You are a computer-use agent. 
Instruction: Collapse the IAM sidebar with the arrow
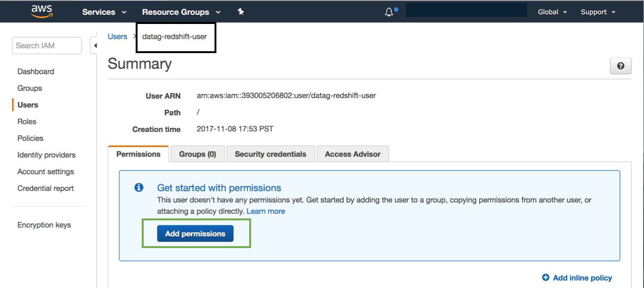(95, 46)
